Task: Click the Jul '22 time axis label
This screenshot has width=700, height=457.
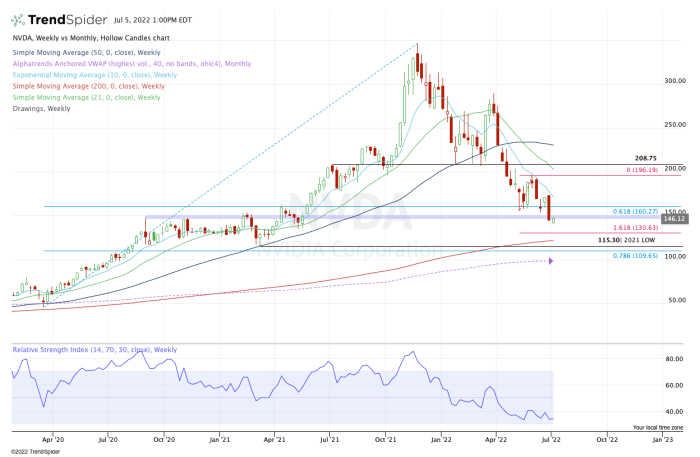Action: pos(551,438)
